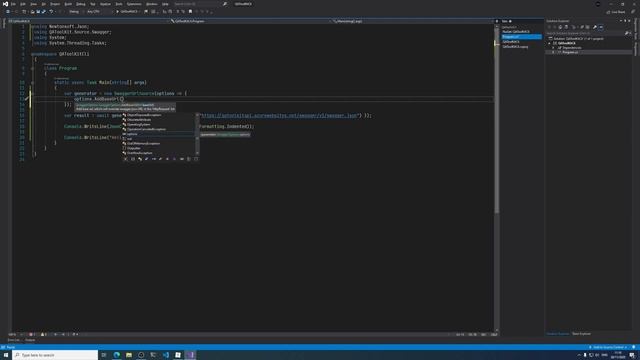Toggle the first IntelliSense filter icon
Screen dimensions: 640x360
click(125, 159)
